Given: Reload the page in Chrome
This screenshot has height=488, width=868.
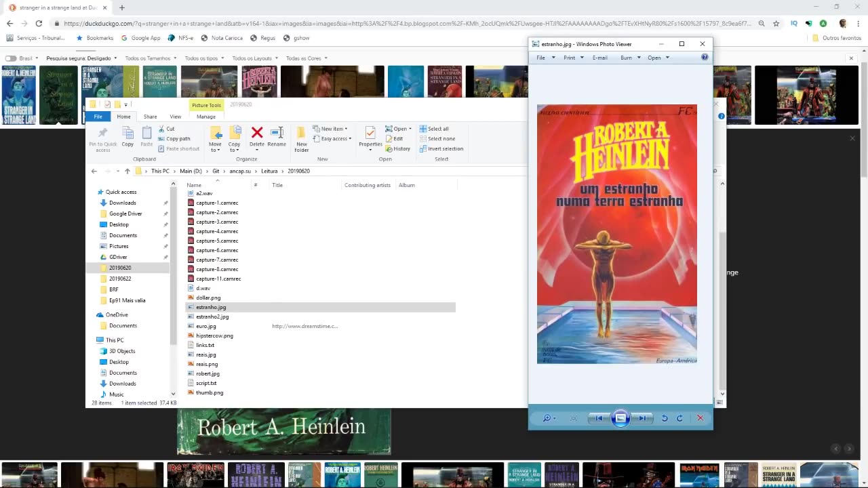Looking at the screenshot, I should coord(39,23).
